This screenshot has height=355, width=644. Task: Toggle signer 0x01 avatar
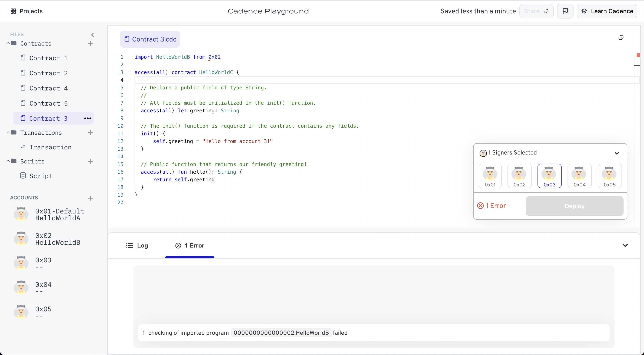click(x=490, y=176)
